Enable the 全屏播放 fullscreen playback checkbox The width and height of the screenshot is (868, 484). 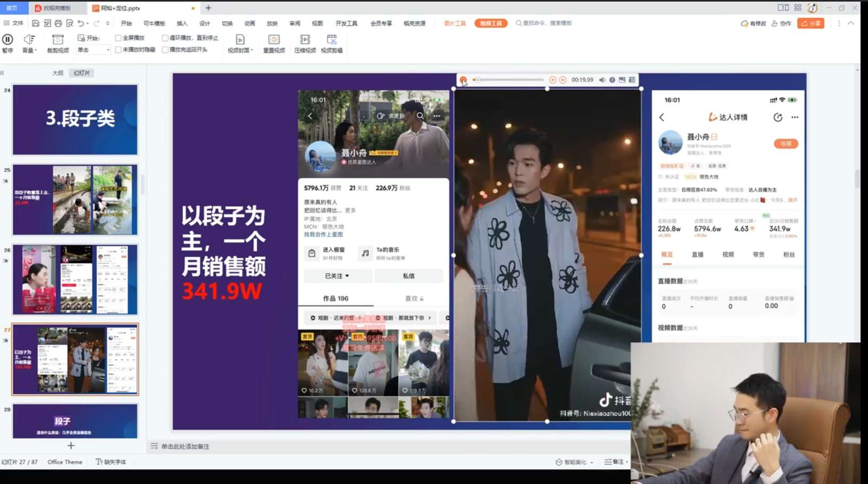(118, 38)
